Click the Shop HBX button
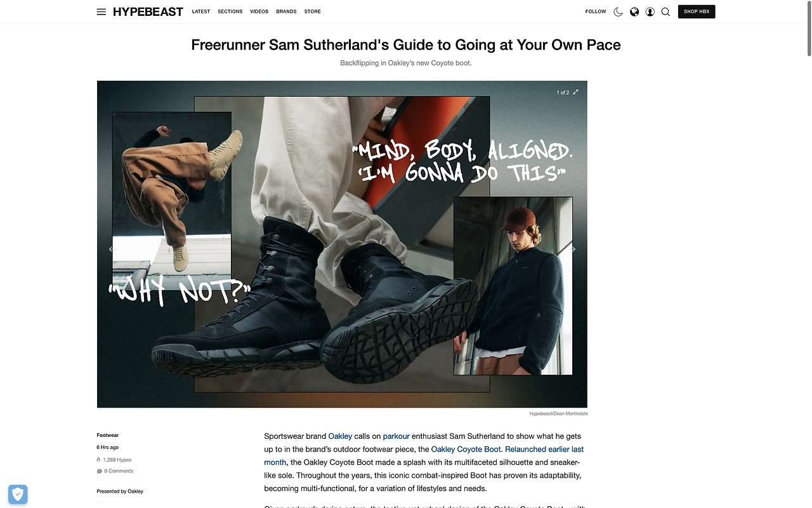 [697, 11]
